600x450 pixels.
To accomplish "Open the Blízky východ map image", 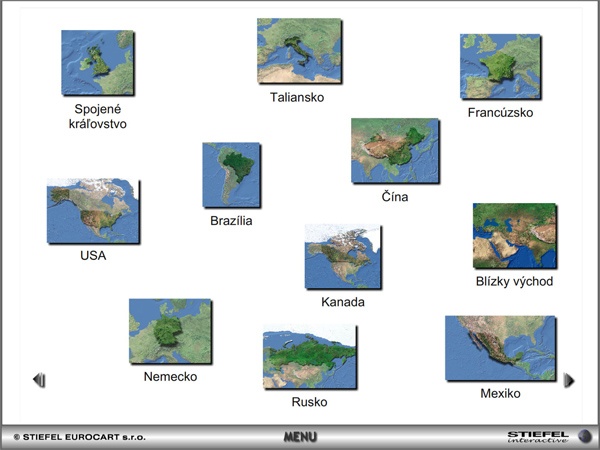I will (514, 236).
